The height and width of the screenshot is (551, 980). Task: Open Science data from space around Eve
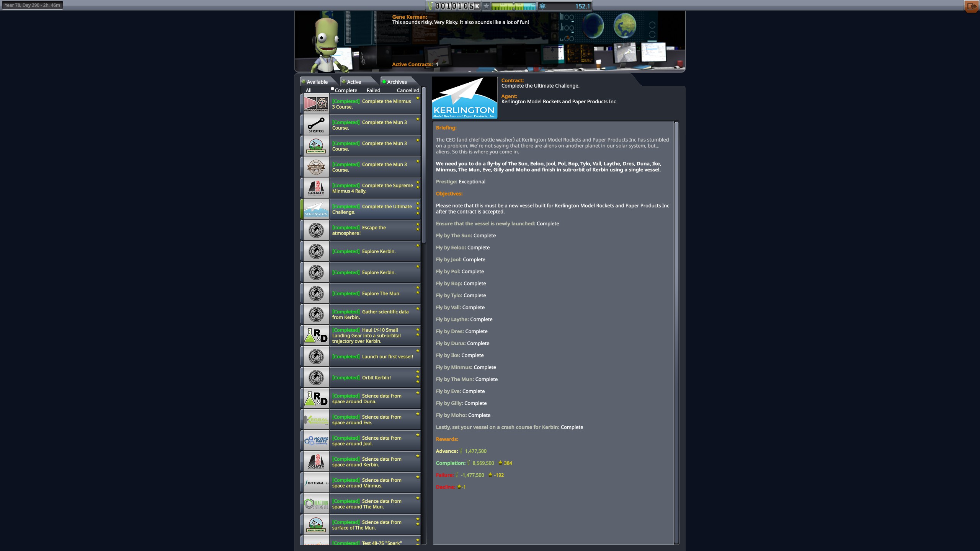pos(361,420)
